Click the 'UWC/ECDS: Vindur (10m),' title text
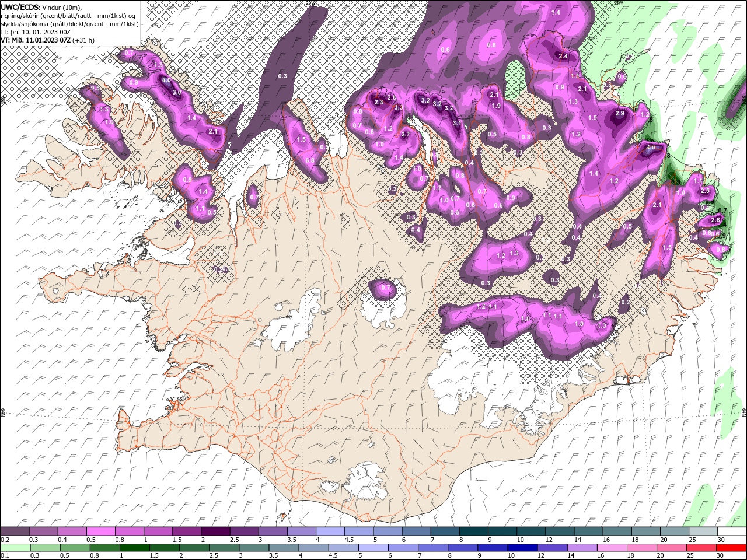 pyautogui.click(x=41, y=7)
